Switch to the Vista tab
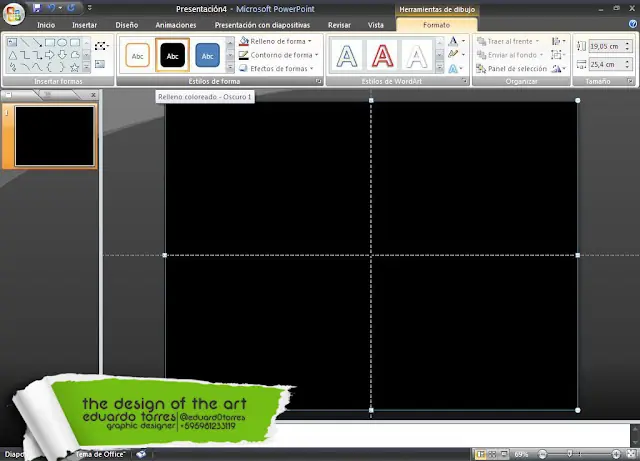 coord(376,25)
